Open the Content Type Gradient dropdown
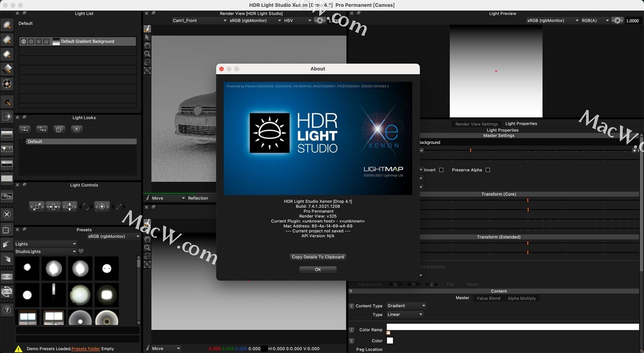644x353 pixels. point(406,306)
